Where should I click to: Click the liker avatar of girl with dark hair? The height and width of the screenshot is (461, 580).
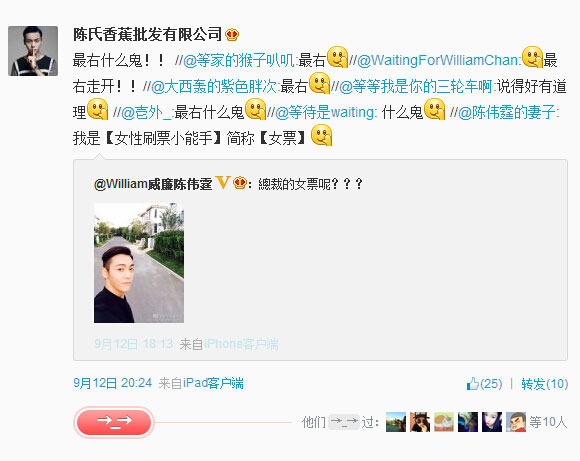pos(492,422)
